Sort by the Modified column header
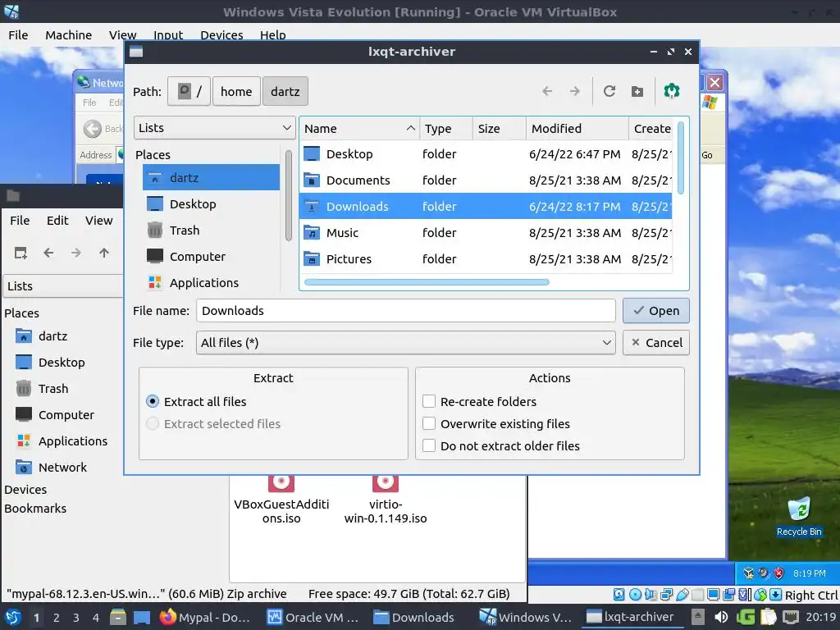Image resolution: width=840 pixels, height=630 pixels. (x=577, y=129)
